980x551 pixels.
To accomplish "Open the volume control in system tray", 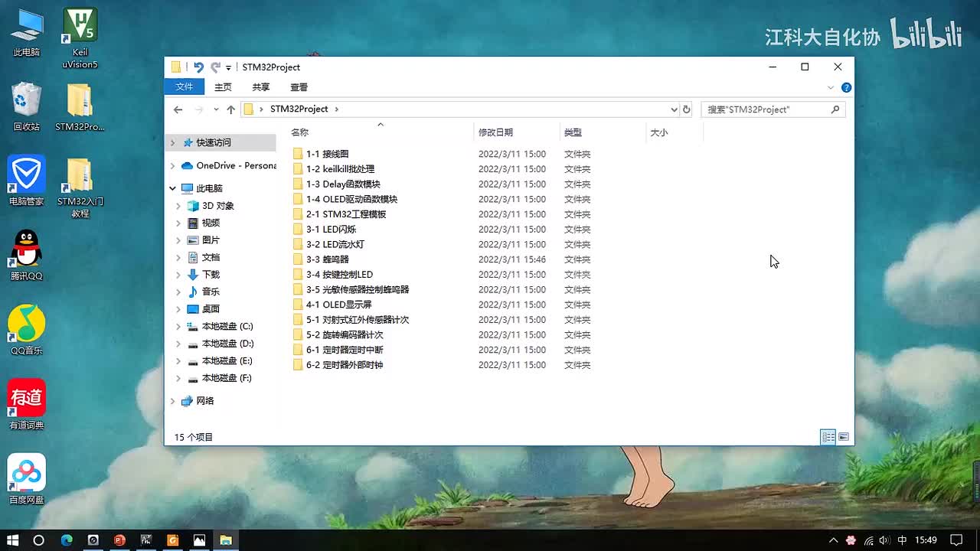I will click(x=885, y=540).
